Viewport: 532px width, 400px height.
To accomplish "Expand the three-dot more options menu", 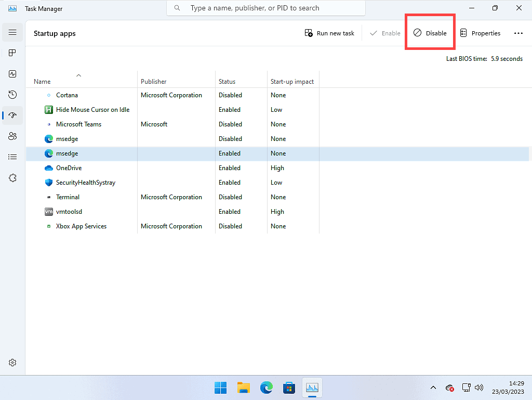I will [x=518, y=33].
